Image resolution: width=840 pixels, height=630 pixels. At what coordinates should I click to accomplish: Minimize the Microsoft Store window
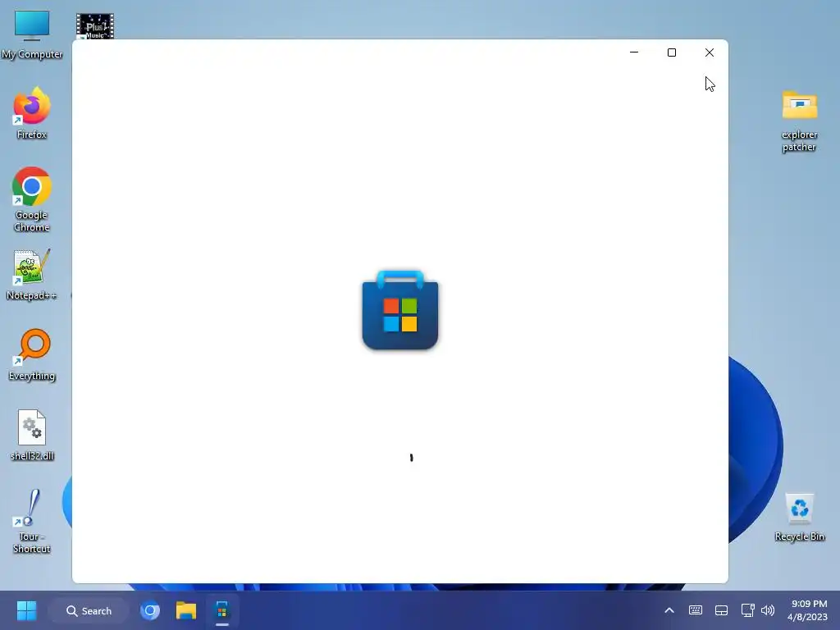pos(634,52)
